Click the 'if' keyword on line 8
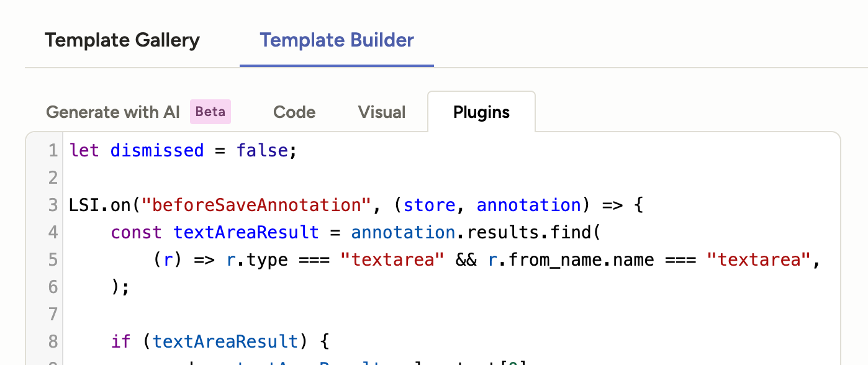Viewport: 868px width, 365px height. point(121,341)
